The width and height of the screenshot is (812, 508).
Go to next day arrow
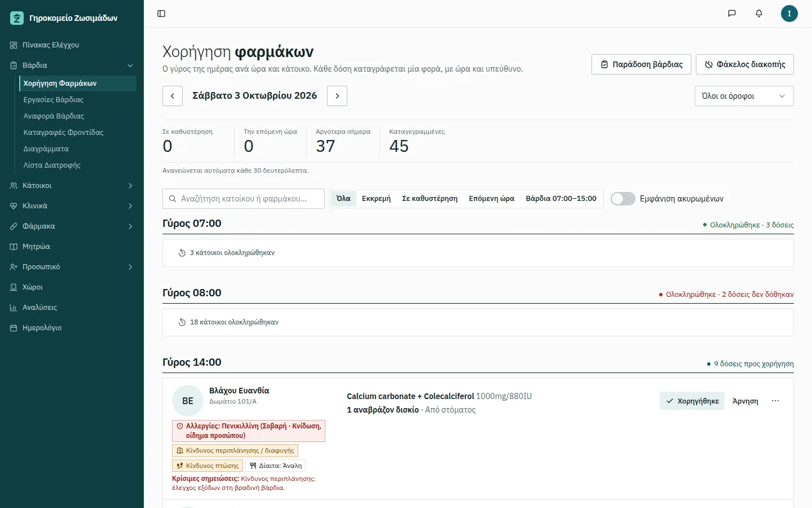pyautogui.click(x=337, y=96)
